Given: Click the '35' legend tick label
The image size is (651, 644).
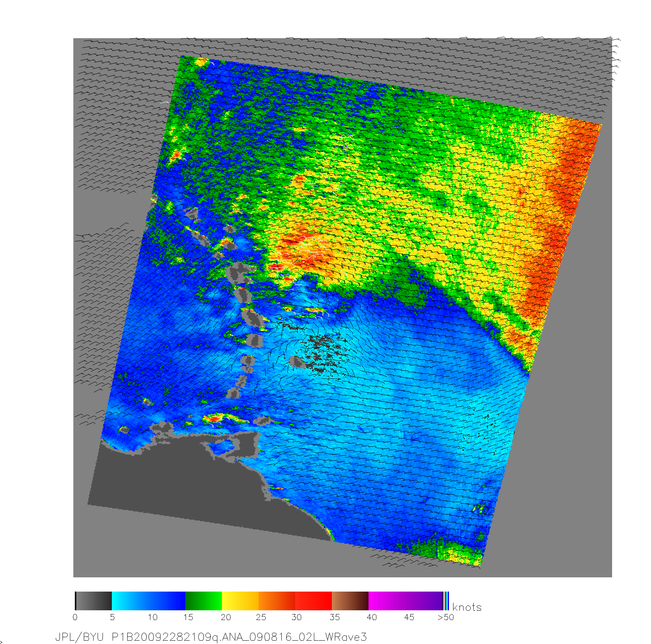Looking at the screenshot, I should point(334,617).
